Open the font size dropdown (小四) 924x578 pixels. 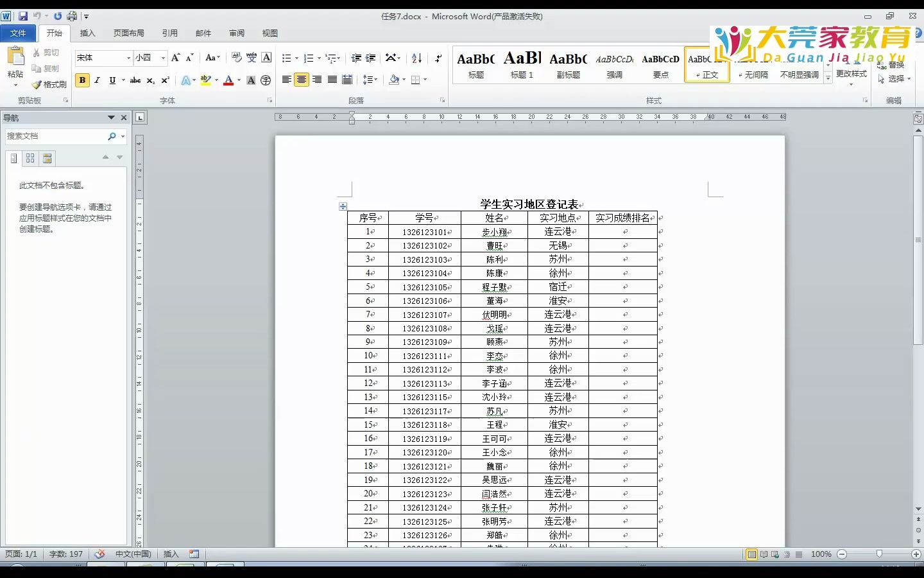[x=163, y=58]
